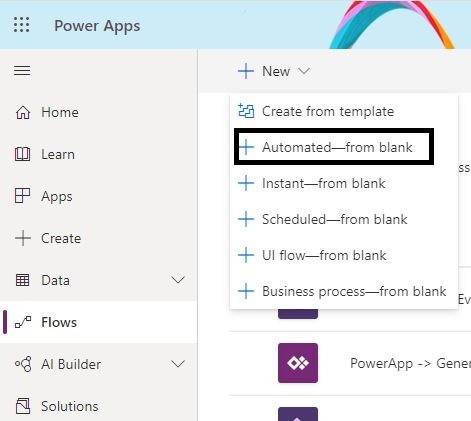The width and height of the screenshot is (471, 421).
Task: Select Automated—from blank option
Action: point(334,147)
